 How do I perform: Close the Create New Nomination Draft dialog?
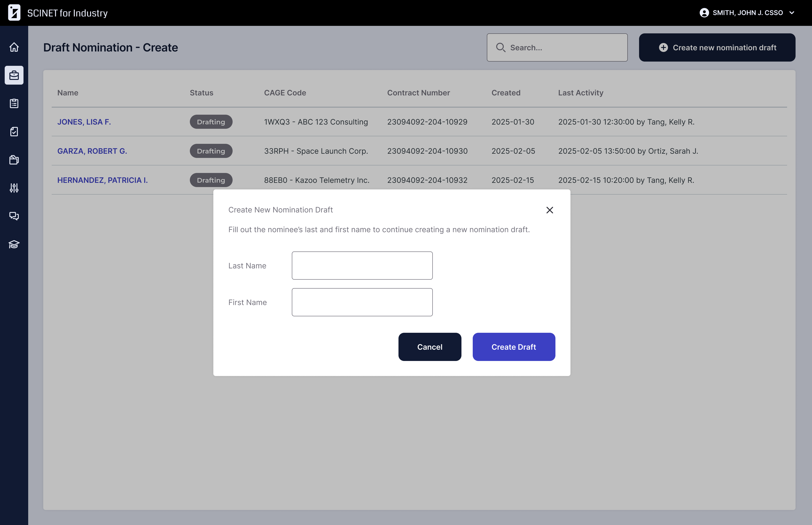[549, 210]
